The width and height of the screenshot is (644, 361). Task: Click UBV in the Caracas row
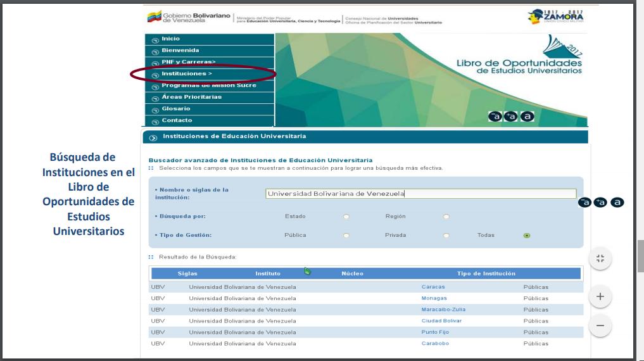(158, 287)
